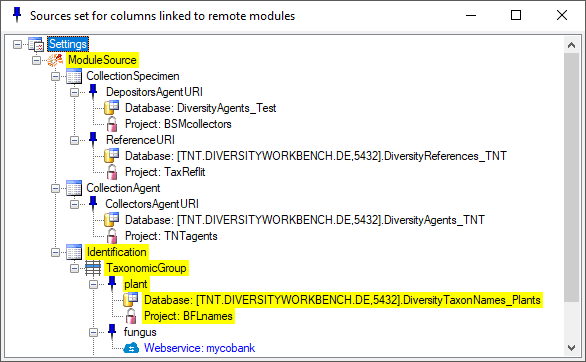Click the Settings root node icon
The image size is (586, 362).
36,44
